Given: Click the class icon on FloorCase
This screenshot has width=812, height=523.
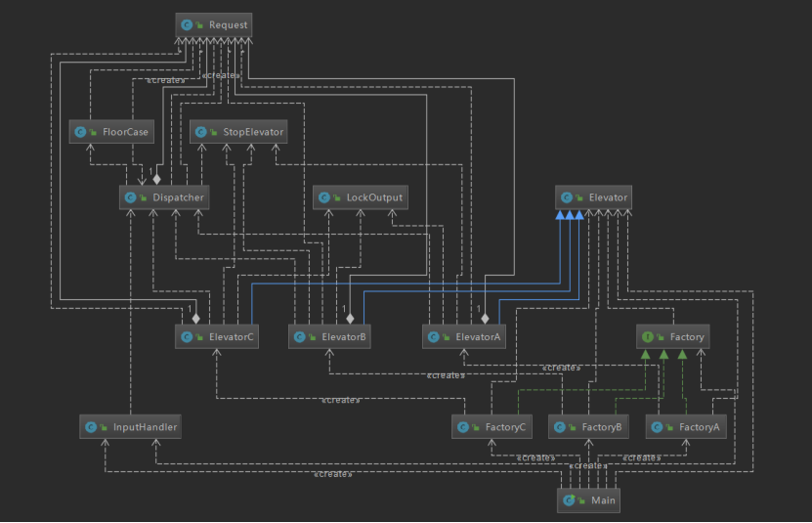Looking at the screenshot, I should (80, 132).
